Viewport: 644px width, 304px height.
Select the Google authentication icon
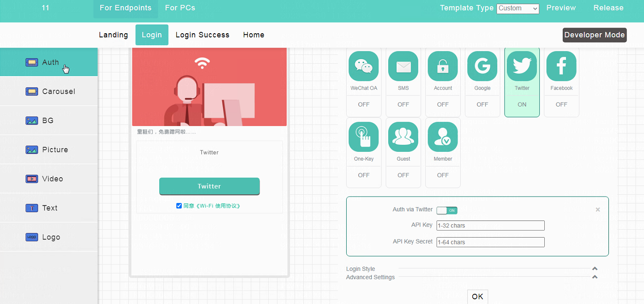click(x=482, y=66)
